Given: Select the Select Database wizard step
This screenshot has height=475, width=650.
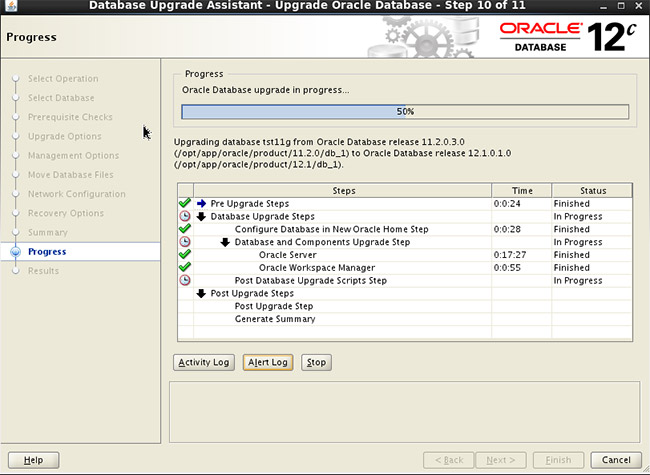Looking at the screenshot, I should point(61,98).
